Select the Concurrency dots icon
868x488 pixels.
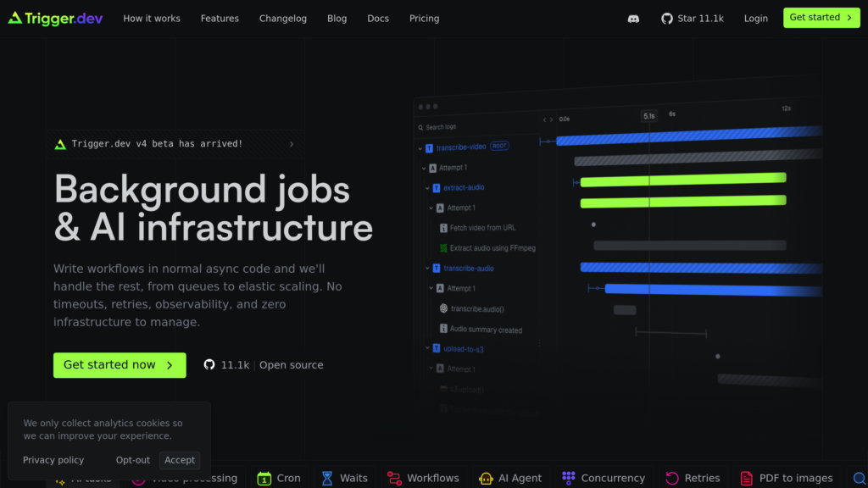pos(569,478)
